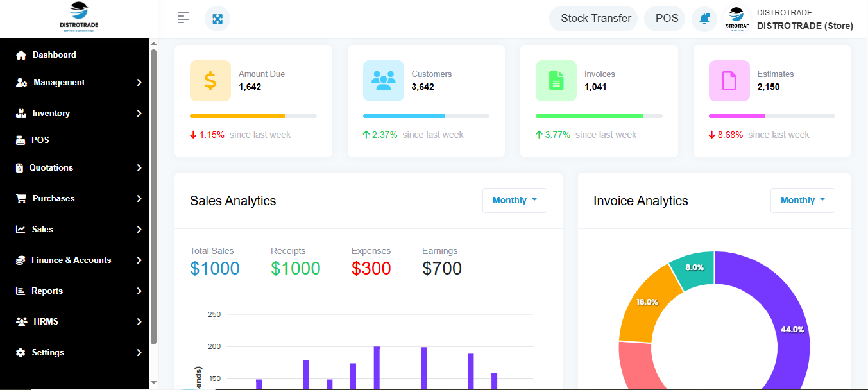Click the DISTROTRADE logo in the sidebar

pos(79,18)
